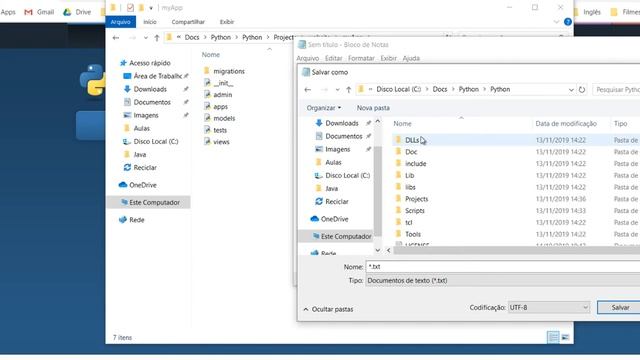This screenshot has height=360, width=640.
Task: Sort by Data de modificação column
Action: (x=566, y=124)
